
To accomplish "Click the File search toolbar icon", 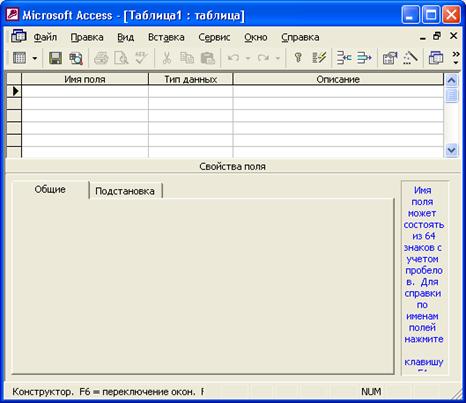I will tap(76, 58).
